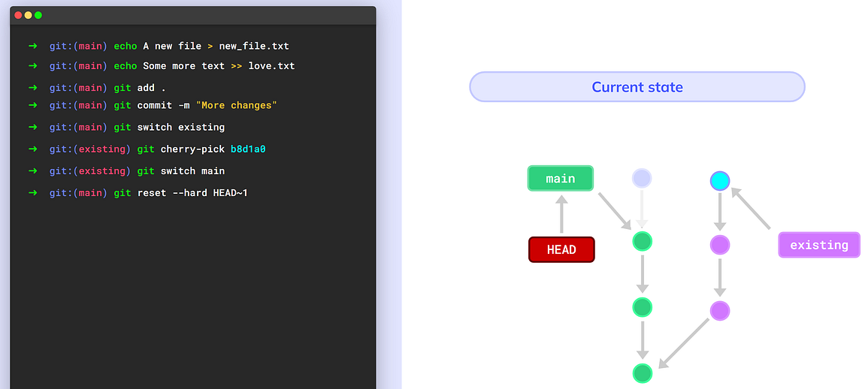Click the bottom green root commit node
The height and width of the screenshot is (389, 868).
coord(642,373)
